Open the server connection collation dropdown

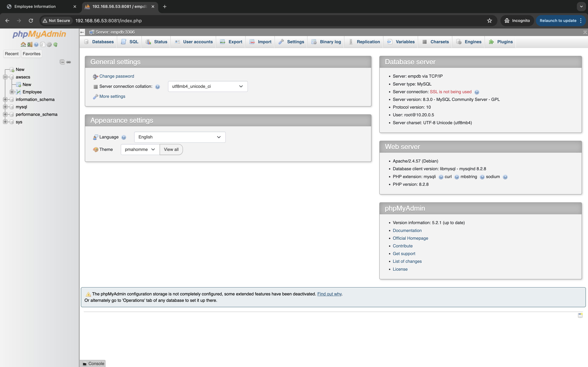208,86
